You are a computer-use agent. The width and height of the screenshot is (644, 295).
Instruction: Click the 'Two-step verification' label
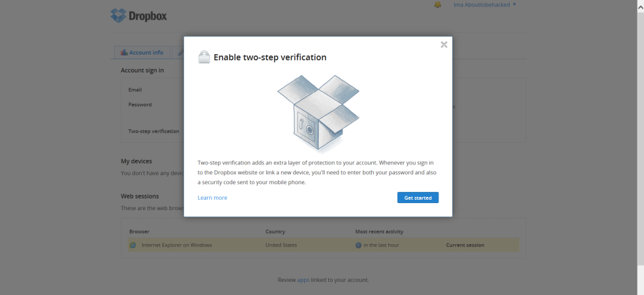coord(153,131)
